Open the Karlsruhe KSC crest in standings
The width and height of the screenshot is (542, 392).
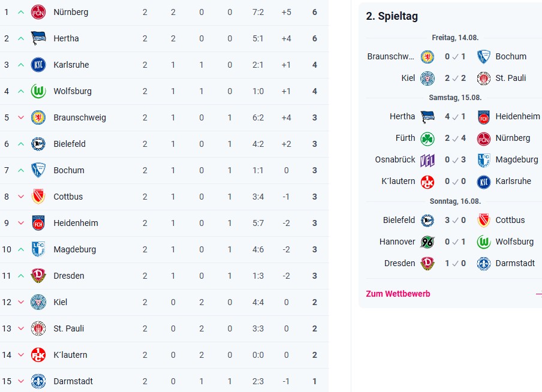pyautogui.click(x=38, y=65)
